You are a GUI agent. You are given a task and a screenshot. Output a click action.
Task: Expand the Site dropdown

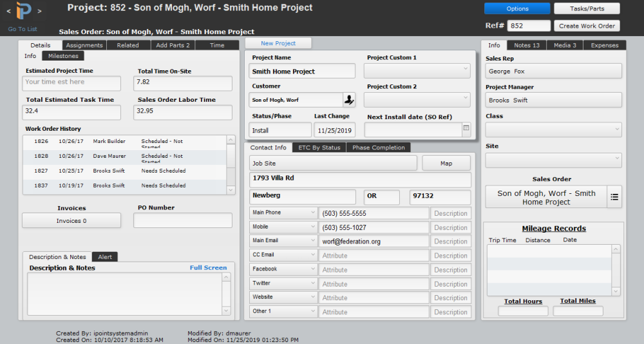[x=553, y=160]
